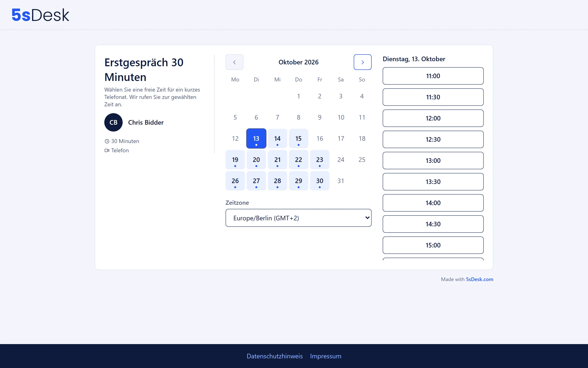588x368 pixels.
Task: Choose Friday October 30
Action: (319, 181)
